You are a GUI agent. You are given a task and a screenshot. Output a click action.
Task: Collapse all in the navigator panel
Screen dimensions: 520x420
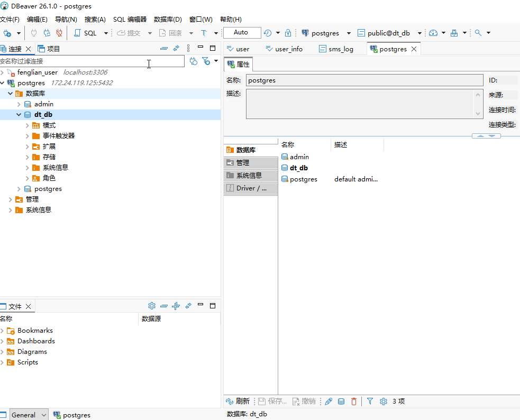point(164,48)
